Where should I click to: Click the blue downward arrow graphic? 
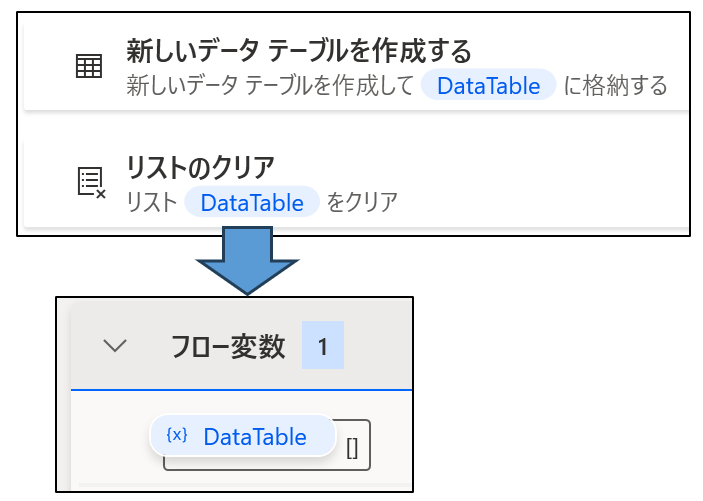247,261
